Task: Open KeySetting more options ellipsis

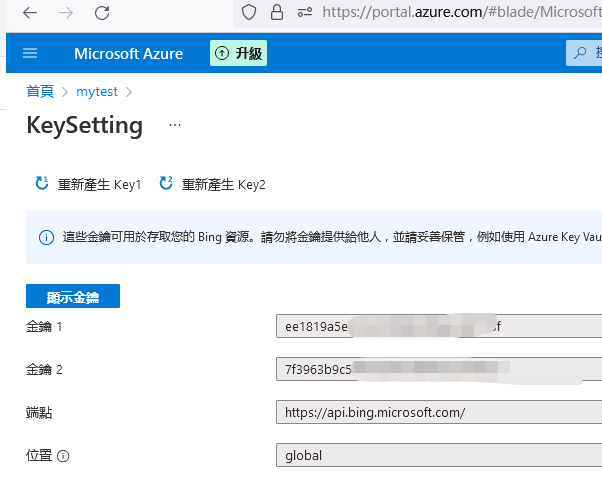Action: (175, 125)
